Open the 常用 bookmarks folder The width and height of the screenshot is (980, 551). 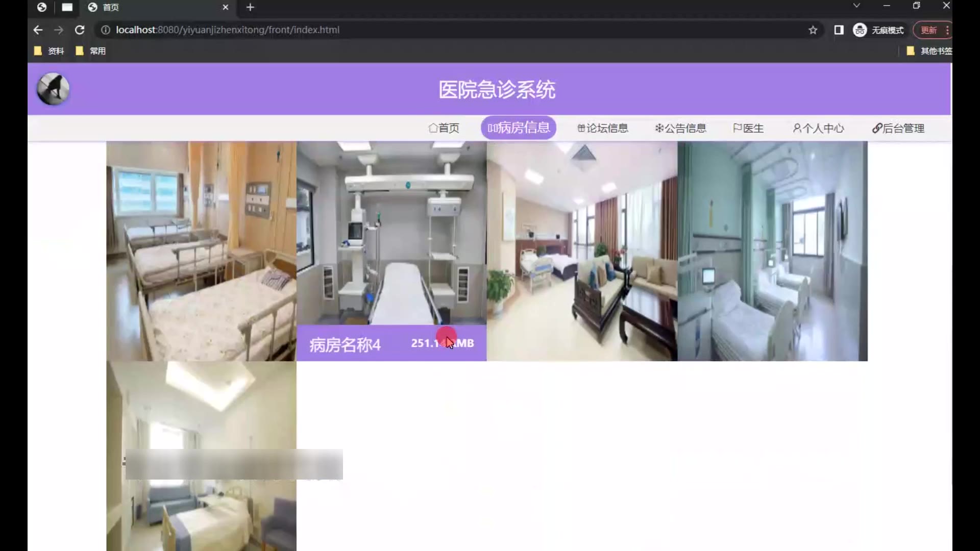[91, 51]
